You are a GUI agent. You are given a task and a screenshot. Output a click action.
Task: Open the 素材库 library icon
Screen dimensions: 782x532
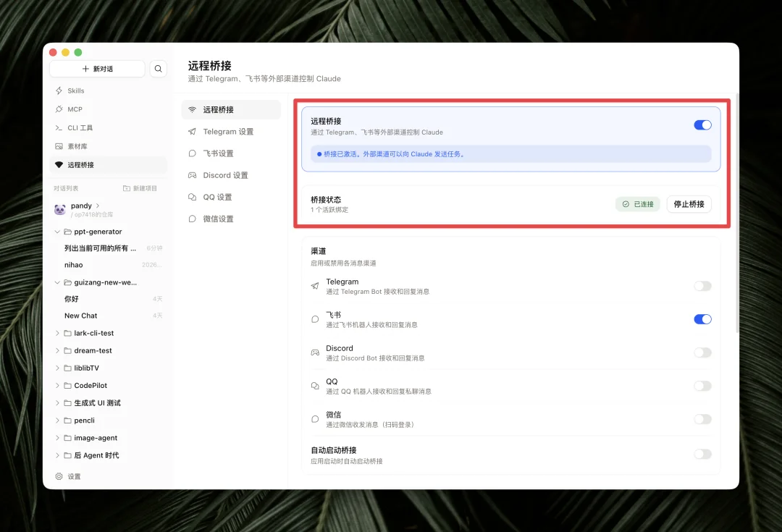(x=58, y=145)
